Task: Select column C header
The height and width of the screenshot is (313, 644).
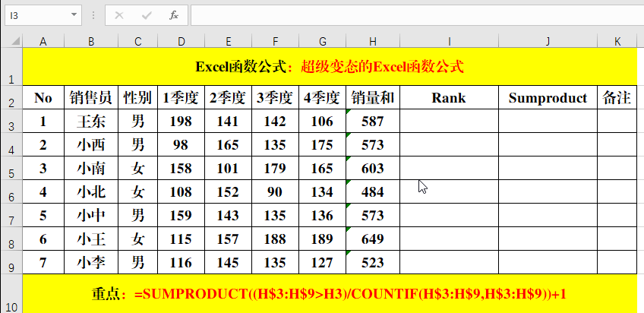Action: click(x=138, y=41)
